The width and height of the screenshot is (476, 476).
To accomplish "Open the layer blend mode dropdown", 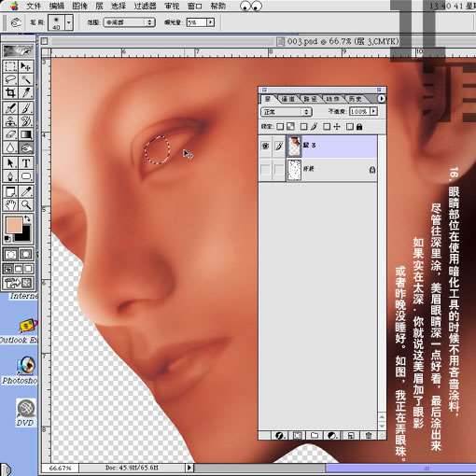I will click(287, 112).
